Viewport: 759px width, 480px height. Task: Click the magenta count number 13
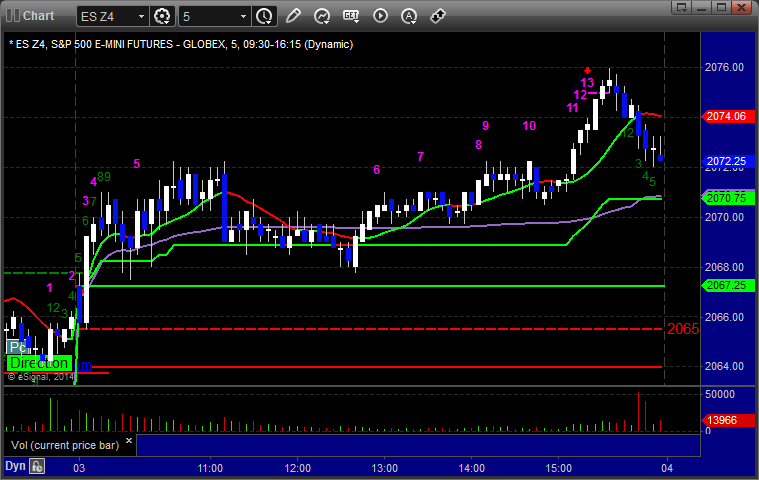click(x=587, y=83)
